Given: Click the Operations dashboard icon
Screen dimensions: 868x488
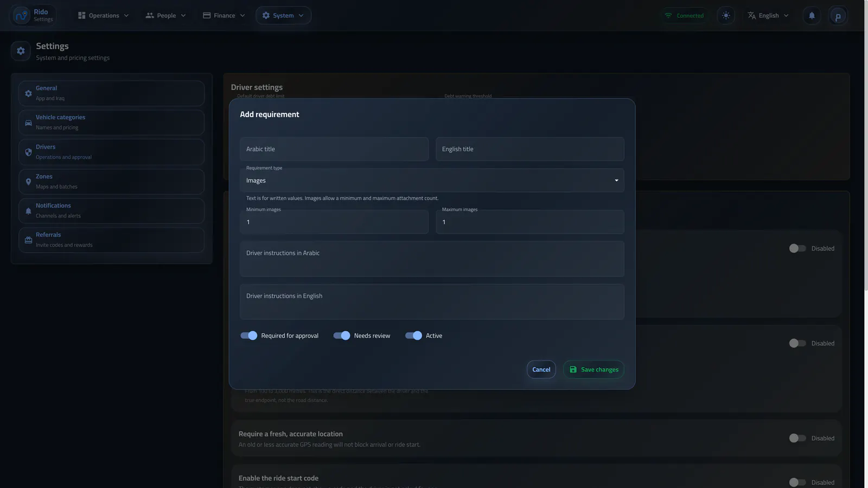Looking at the screenshot, I should [x=82, y=16].
